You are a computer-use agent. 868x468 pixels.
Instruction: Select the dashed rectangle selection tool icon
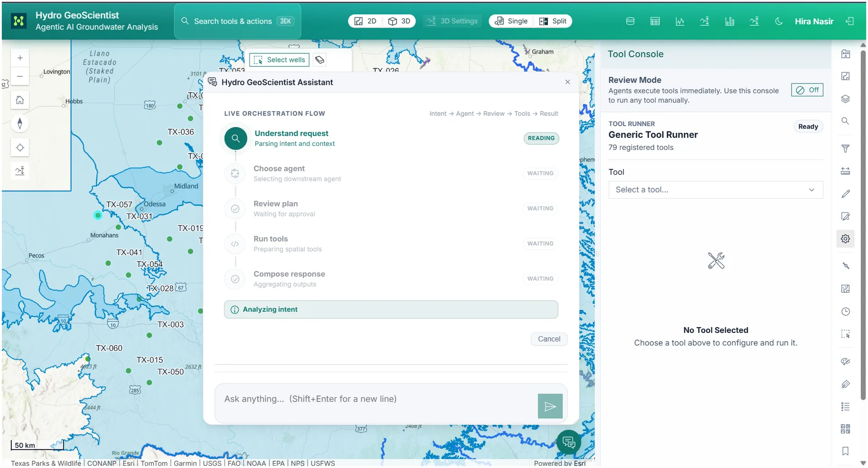tap(845, 334)
